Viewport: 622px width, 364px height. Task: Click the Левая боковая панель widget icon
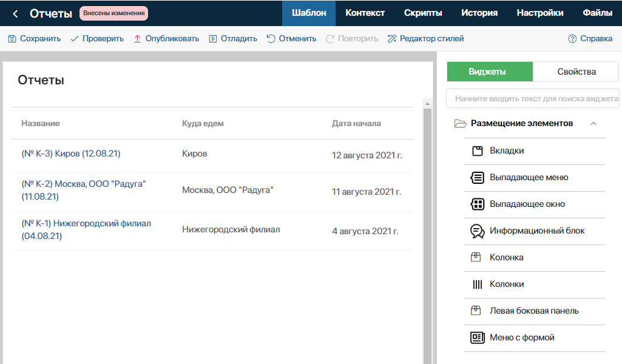click(476, 311)
